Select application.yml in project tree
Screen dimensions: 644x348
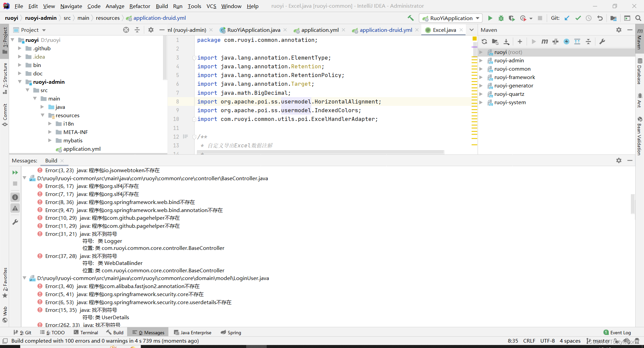[x=82, y=149]
